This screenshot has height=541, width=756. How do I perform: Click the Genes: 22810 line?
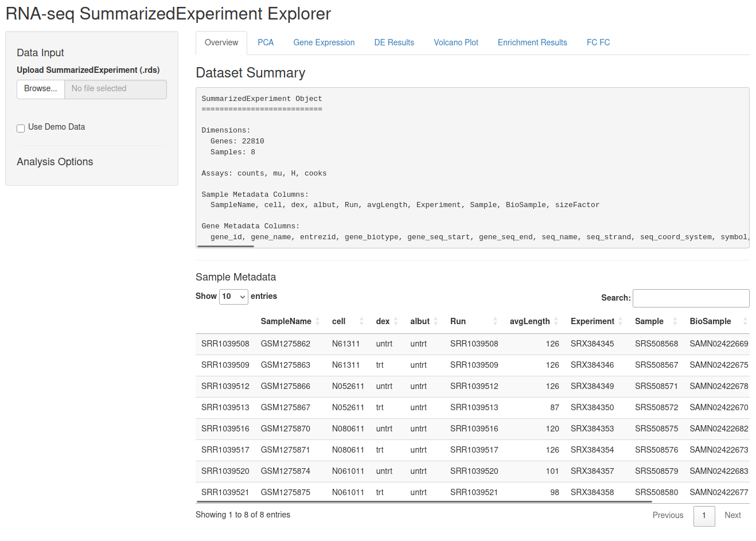click(x=237, y=141)
